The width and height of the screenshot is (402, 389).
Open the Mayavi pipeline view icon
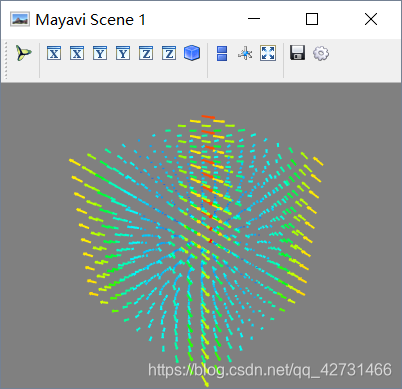point(24,53)
